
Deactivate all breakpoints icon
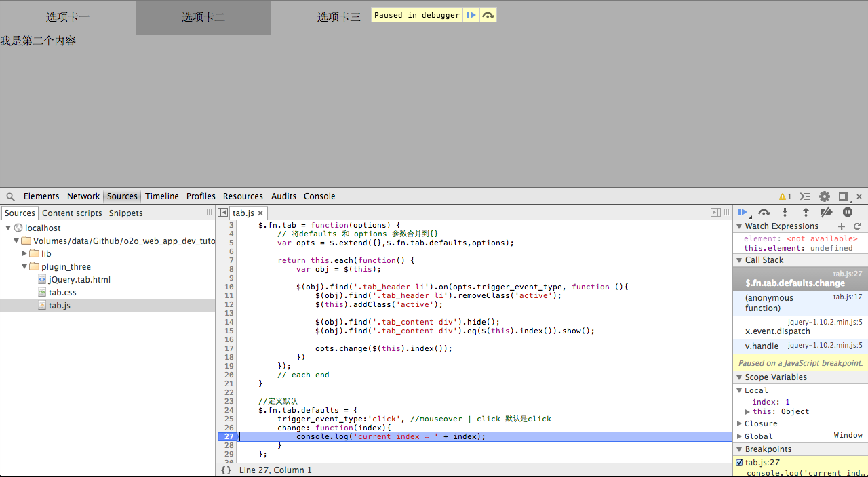(826, 213)
